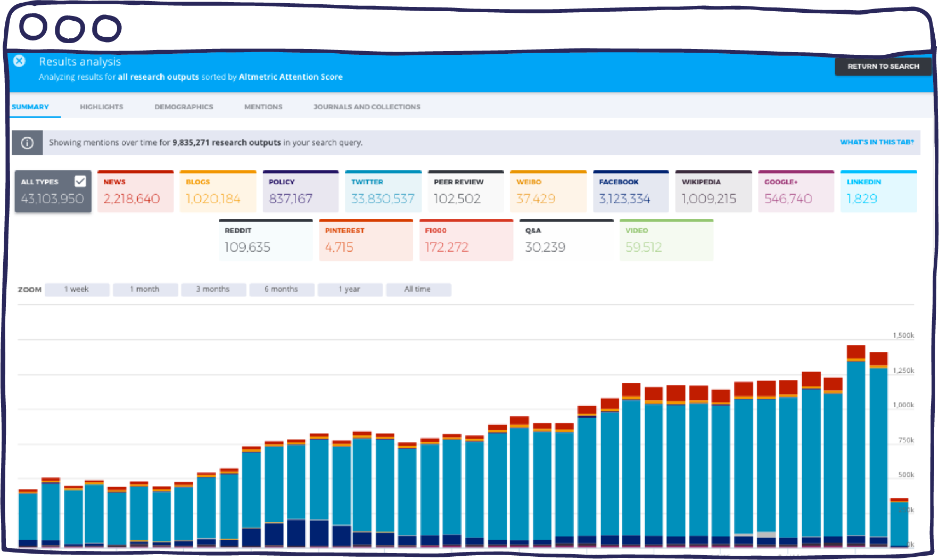Zoom the chart to 6 months
The width and height of the screenshot is (939, 560).
coord(282,289)
